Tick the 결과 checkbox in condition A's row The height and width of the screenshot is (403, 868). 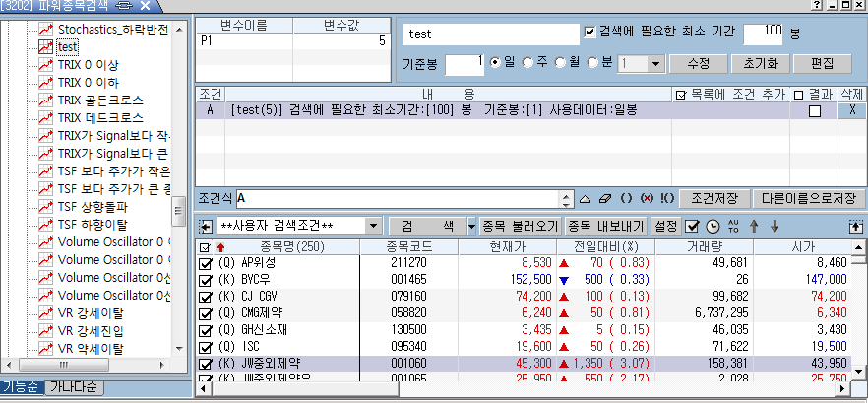814,111
